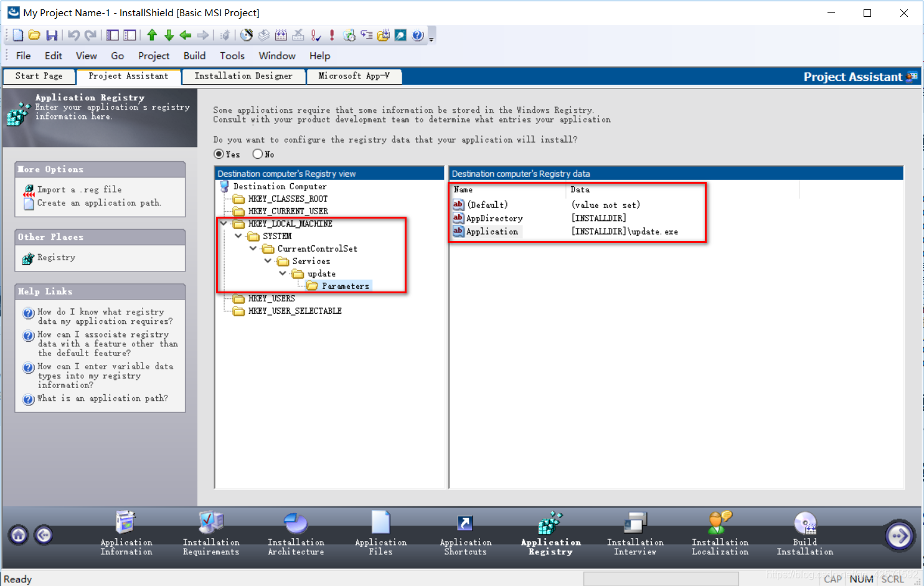Open the Edit menu
The image size is (924, 586).
[x=54, y=55]
